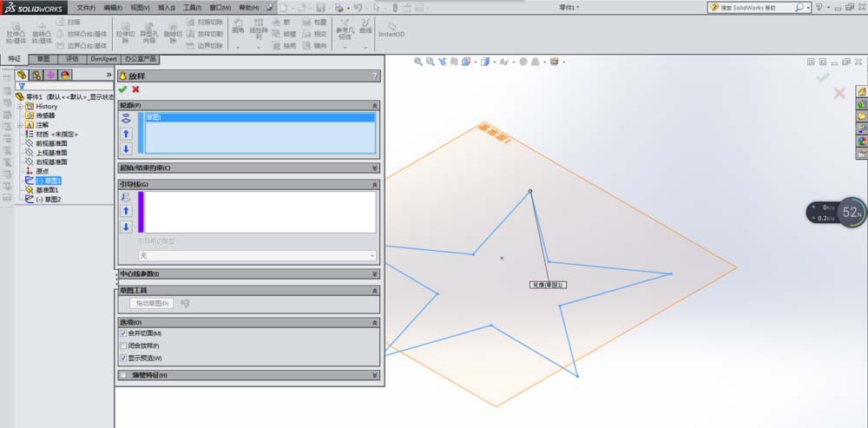This screenshot has width=868, height=428.
Task: Open the DisplayManager color ball tab
Action: tap(65, 75)
